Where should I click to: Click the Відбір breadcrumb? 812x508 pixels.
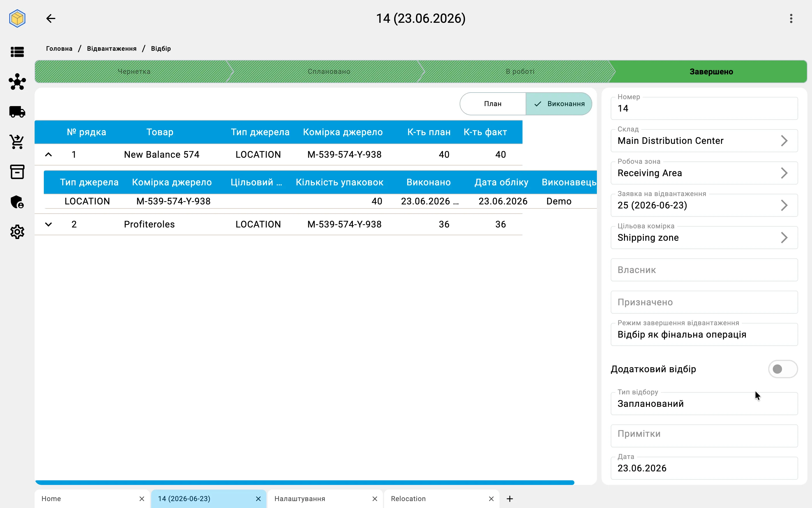click(161, 49)
